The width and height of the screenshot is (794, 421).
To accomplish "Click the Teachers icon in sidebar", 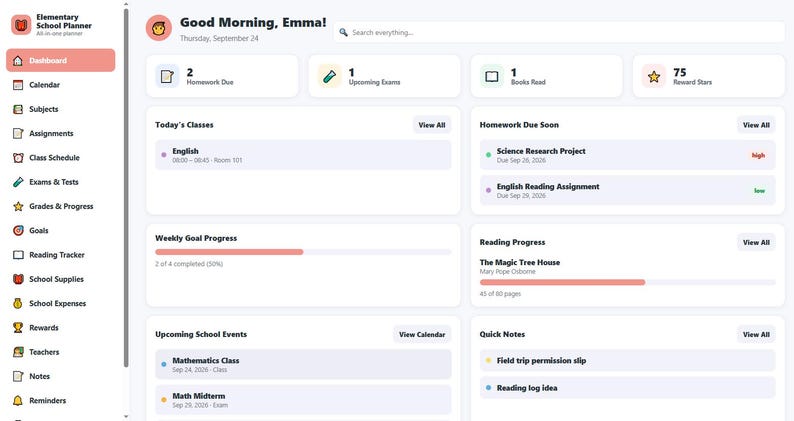I will coord(18,353).
